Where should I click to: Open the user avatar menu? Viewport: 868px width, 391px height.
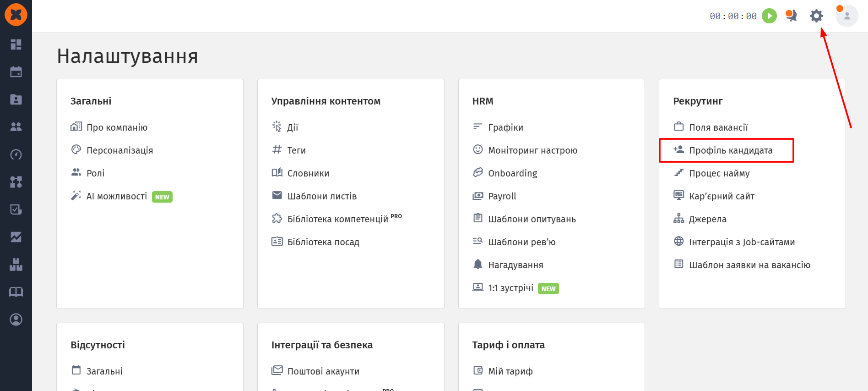(x=847, y=16)
